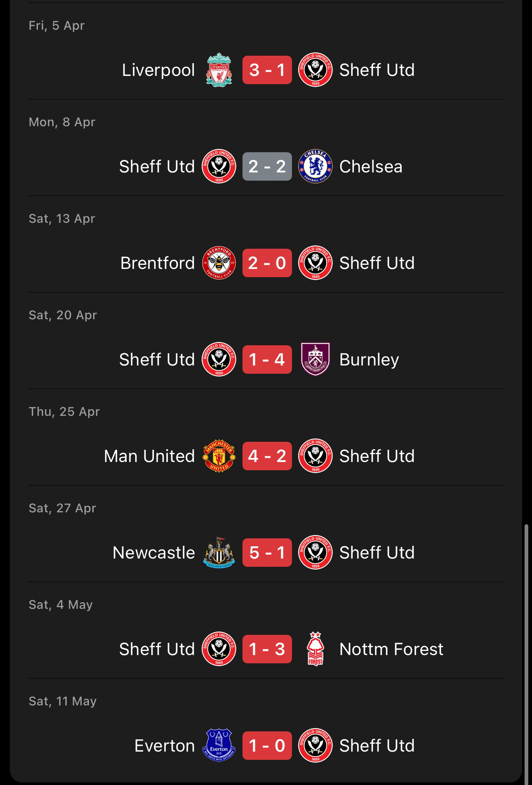Select the Everton team name

[165, 745]
